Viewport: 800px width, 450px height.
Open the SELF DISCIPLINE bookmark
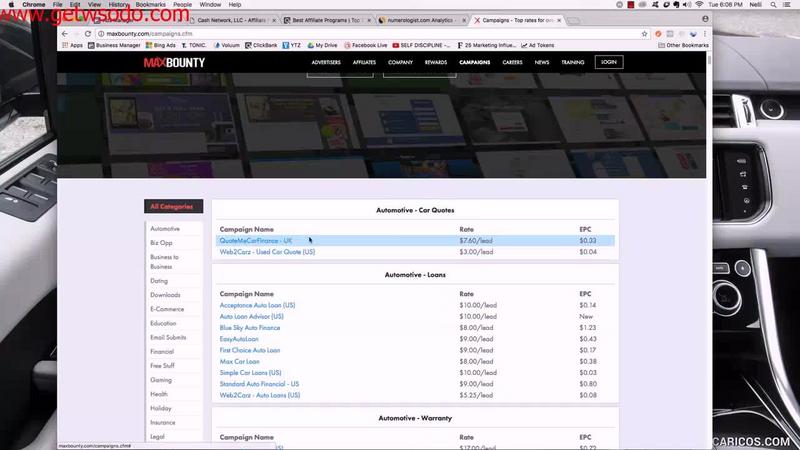click(421, 45)
